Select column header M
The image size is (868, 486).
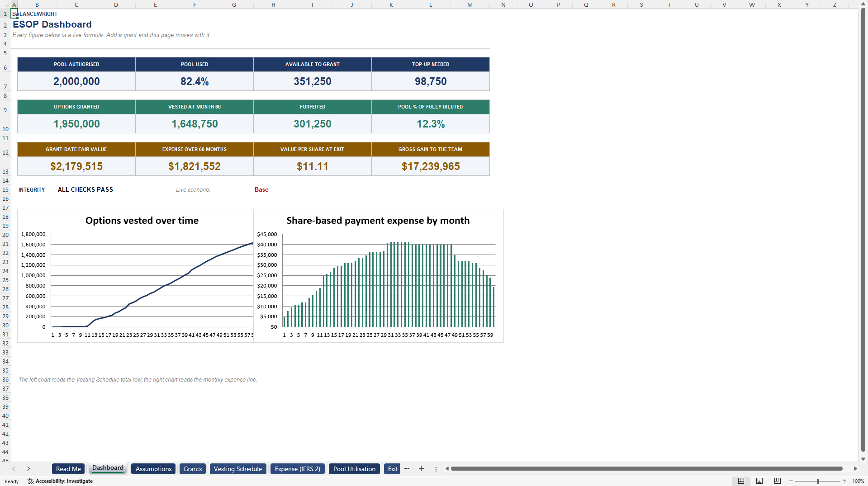point(470,5)
